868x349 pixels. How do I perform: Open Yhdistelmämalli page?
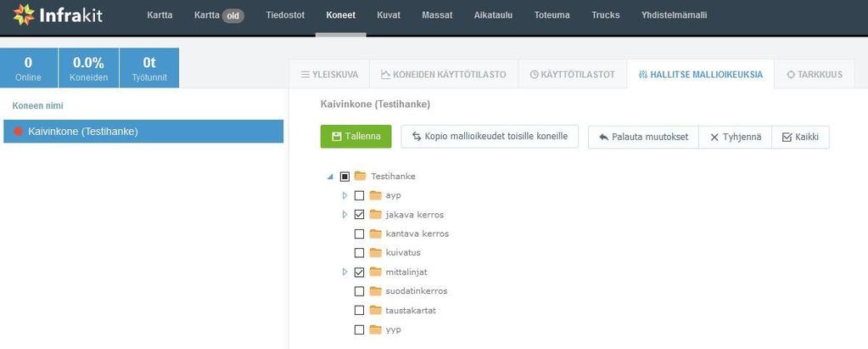(x=675, y=15)
